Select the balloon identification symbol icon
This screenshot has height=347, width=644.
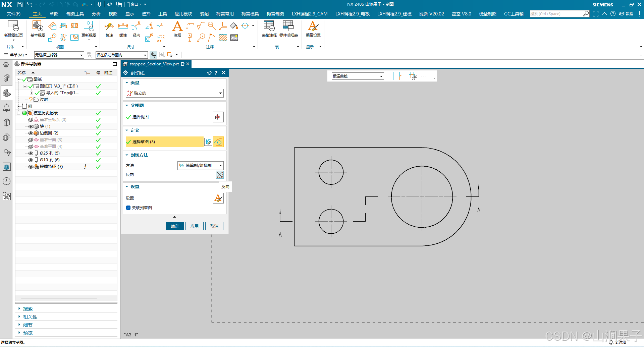(x=201, y=38)
